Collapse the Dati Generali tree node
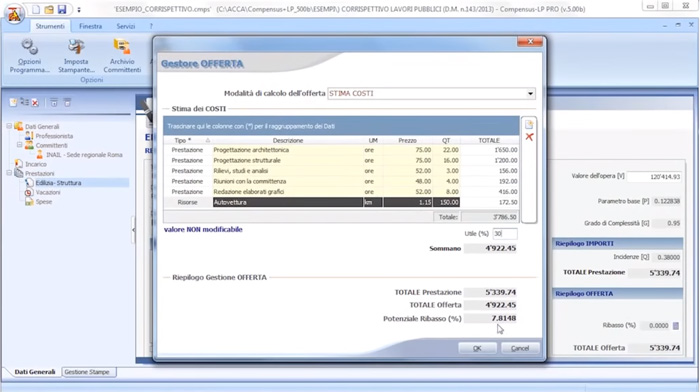 (x=9, y=126)
